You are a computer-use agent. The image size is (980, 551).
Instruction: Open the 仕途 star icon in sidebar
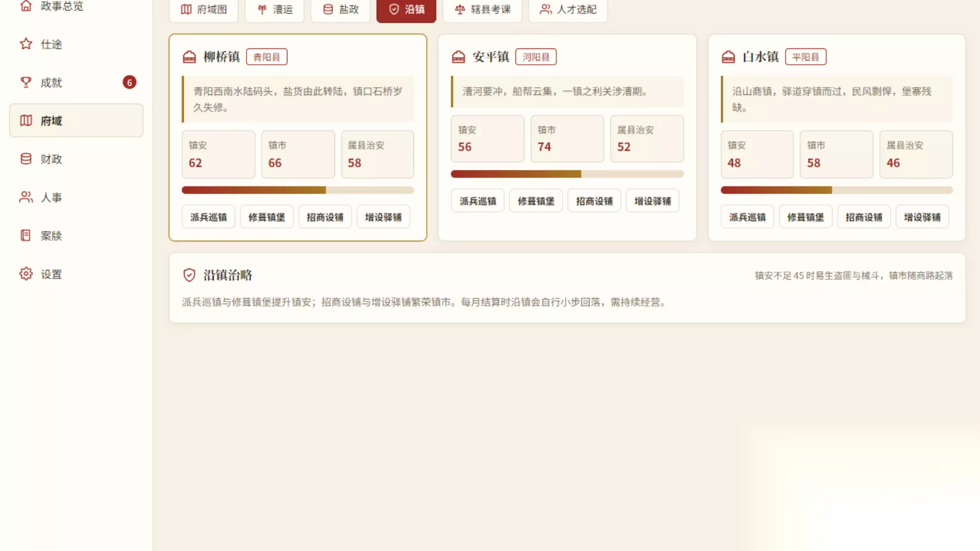point(26,44)
